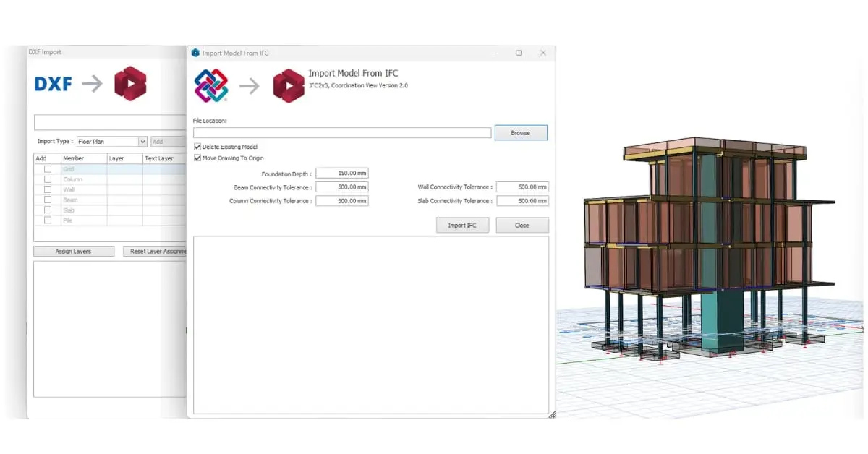Click the red app logo in DXF Import window

pyautogui.click(x=130, y=83)
